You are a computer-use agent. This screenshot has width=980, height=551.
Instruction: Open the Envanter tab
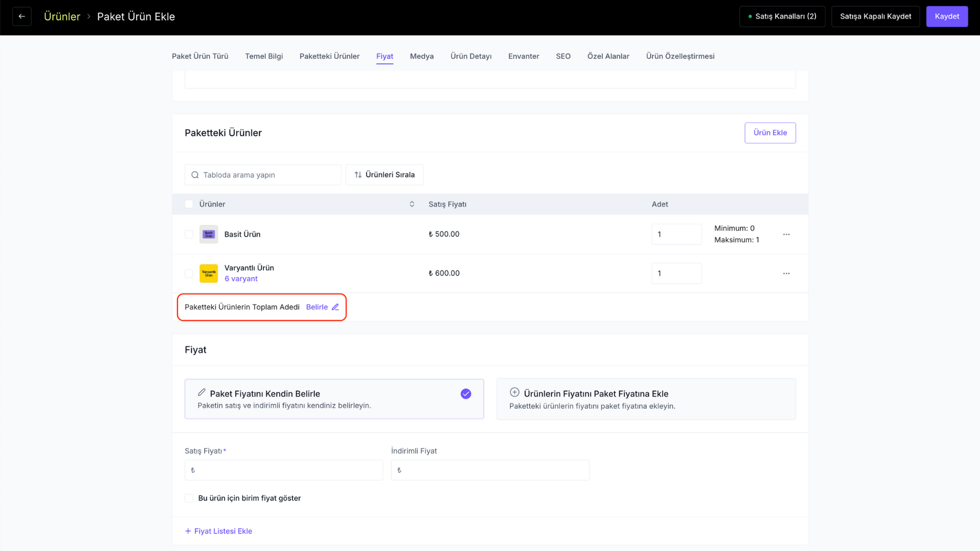click(524, 56)
